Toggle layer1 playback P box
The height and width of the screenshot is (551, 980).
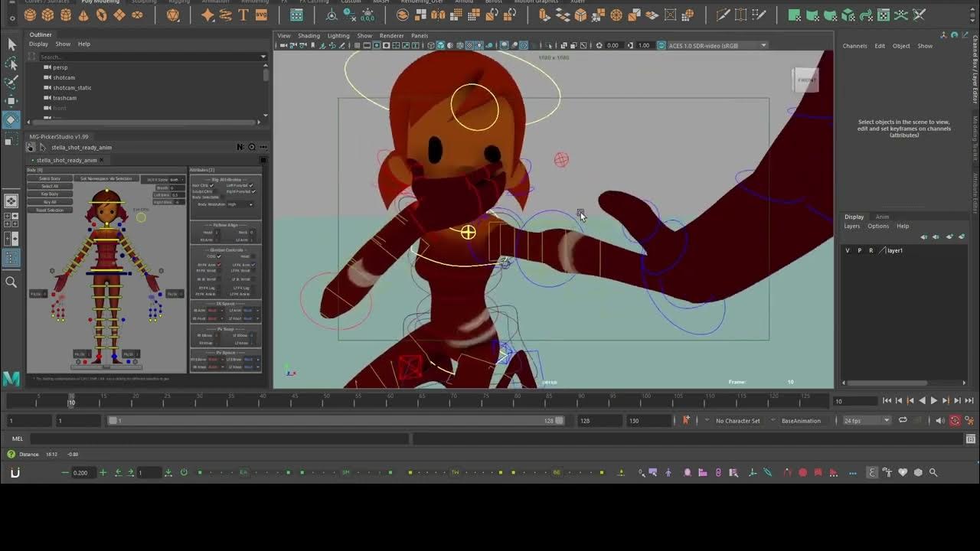pyautogui.click(x=859, y=250)
